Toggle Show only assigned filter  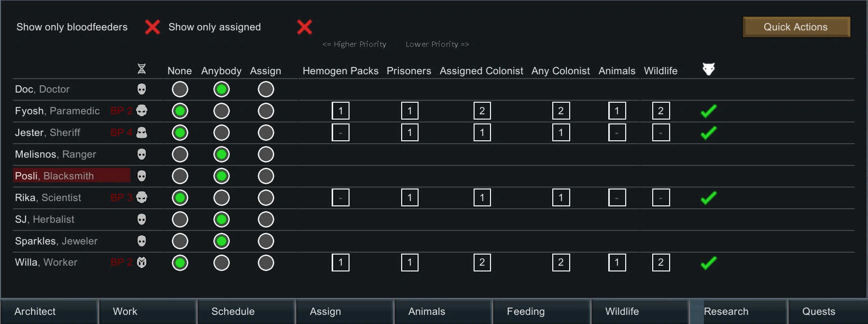pyautogui.click(x=305, y=27)
